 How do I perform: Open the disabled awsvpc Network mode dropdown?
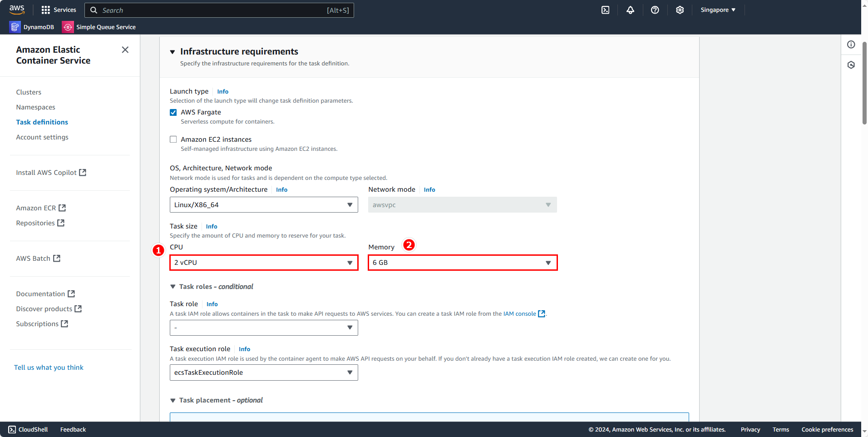point(463,205)
